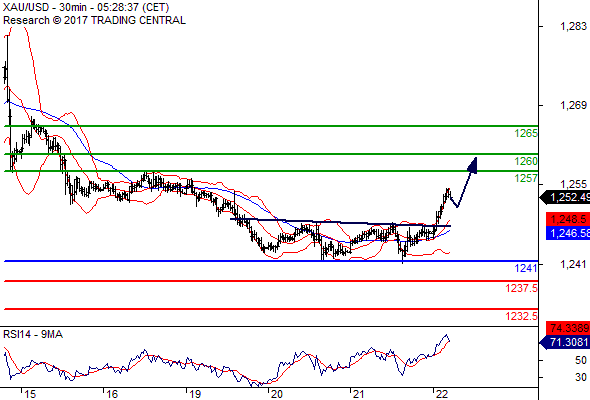The height and width of the screenshot is (400, 590).
Task: Click the date marker 16 on time axis
Action: point(112,394)
